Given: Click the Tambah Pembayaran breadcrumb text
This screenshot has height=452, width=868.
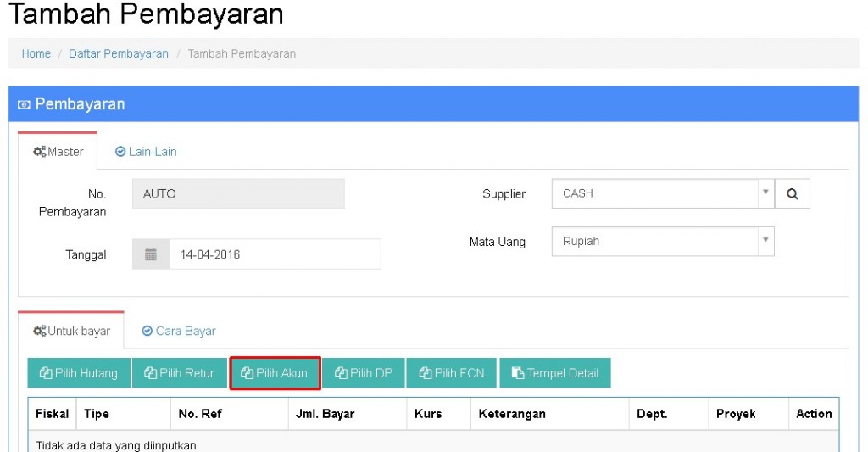Looking at the screenshot, I should (242, 53).
